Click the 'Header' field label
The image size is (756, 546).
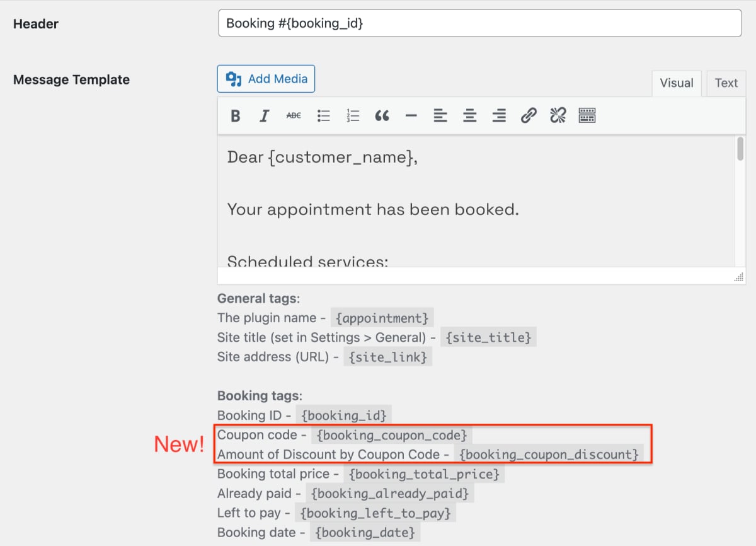point(36,24)
